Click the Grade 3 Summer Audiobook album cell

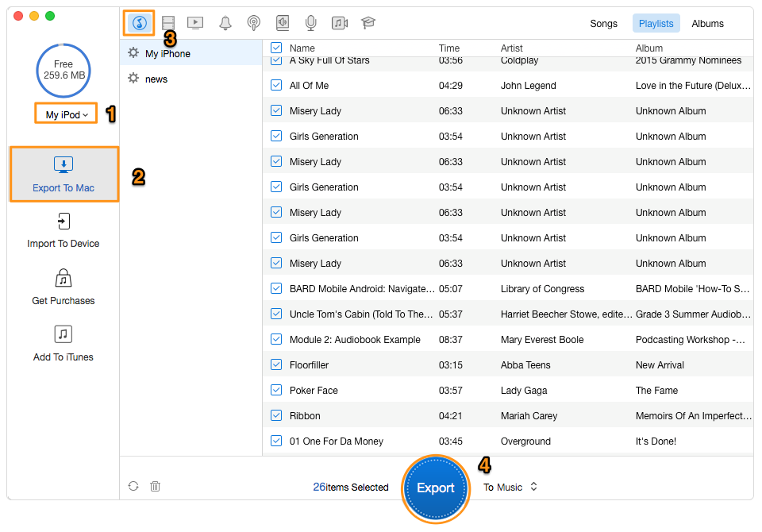click(x=694, y=314)
